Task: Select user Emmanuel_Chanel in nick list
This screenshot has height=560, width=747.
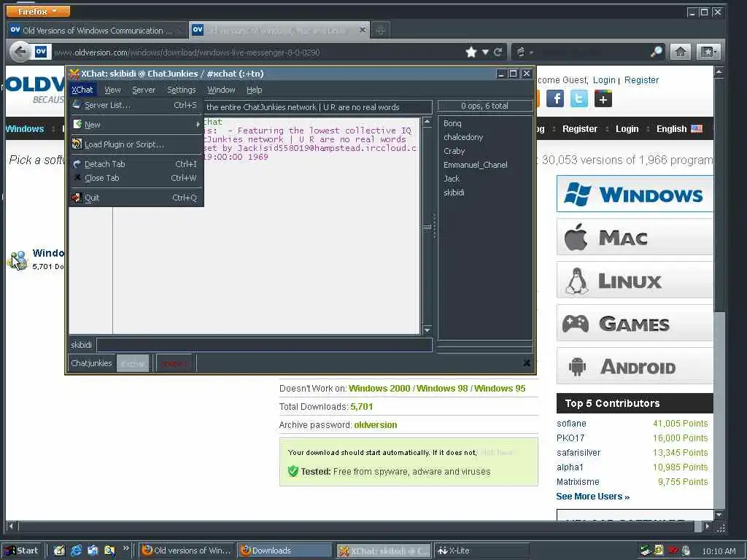Action: [475, 165]
